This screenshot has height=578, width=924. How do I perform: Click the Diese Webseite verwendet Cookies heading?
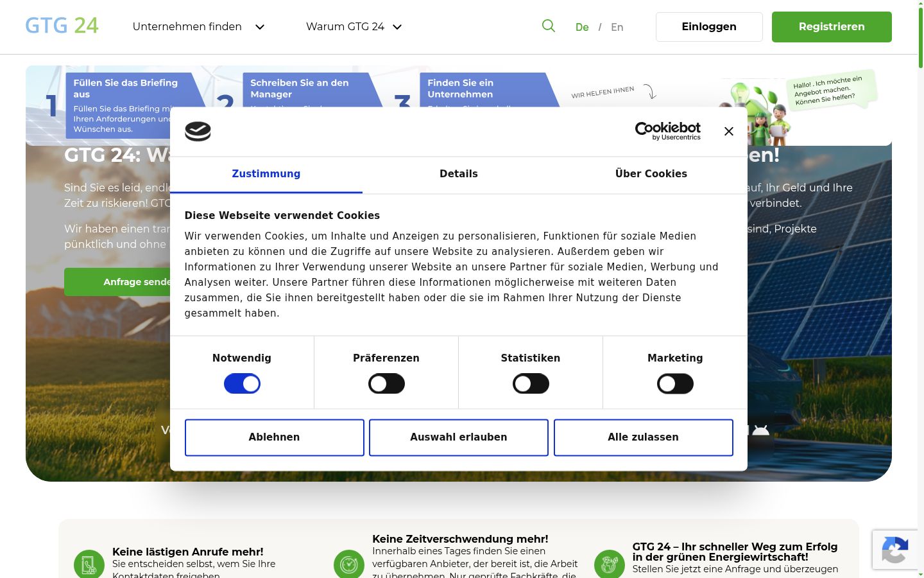click(282, 216)
